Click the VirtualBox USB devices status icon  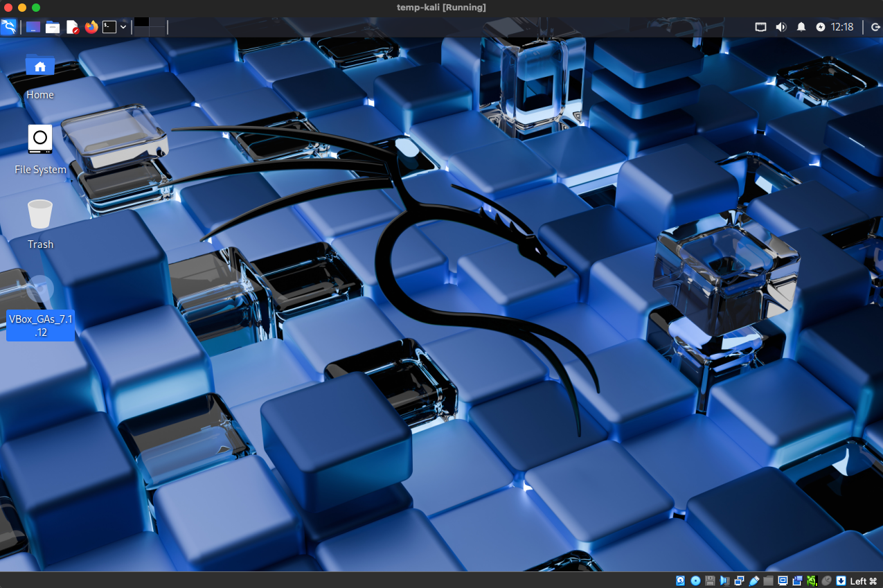tap(755, 580)
